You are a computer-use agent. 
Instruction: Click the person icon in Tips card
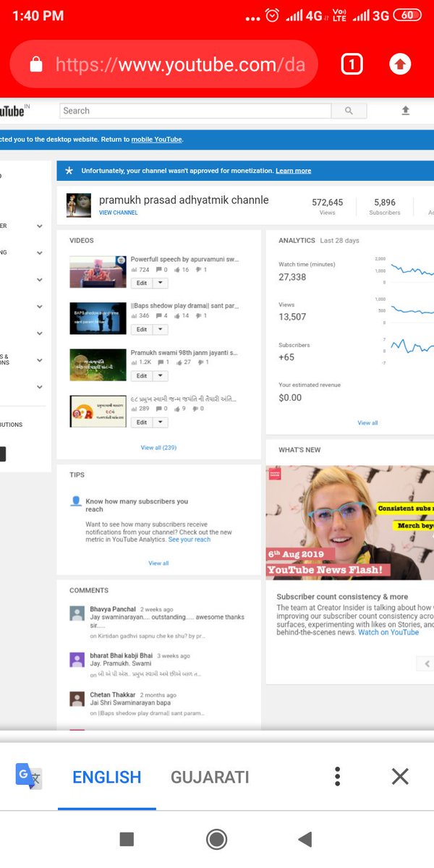pos(76,501)
